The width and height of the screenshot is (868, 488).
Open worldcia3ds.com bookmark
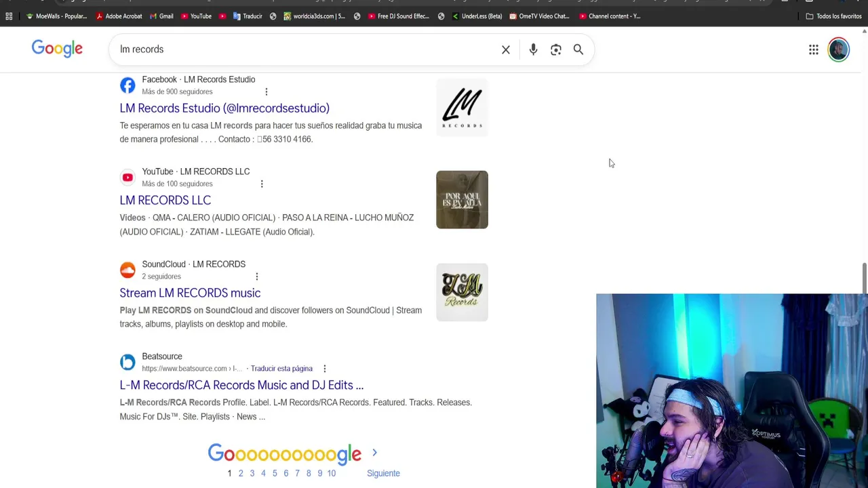tap(315, 16)
